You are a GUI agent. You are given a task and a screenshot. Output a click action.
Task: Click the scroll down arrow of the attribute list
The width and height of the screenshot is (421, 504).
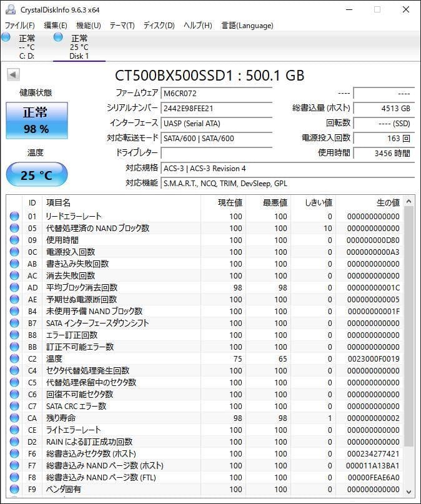point(409,492)
